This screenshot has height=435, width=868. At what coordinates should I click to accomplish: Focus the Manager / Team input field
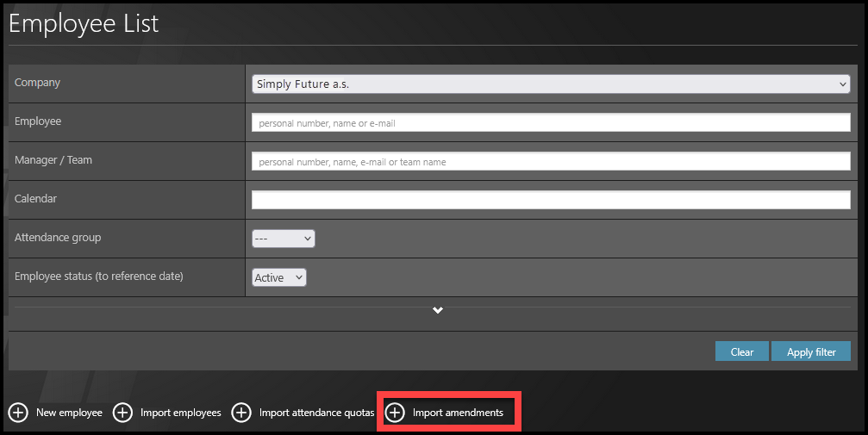[x=551, y=161]
